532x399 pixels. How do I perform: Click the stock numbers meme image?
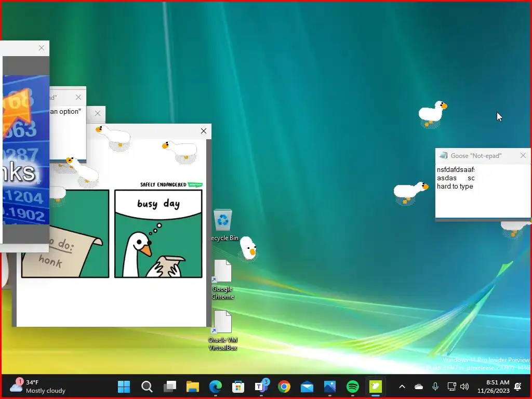pyautogui.click(x=26, y=150)
